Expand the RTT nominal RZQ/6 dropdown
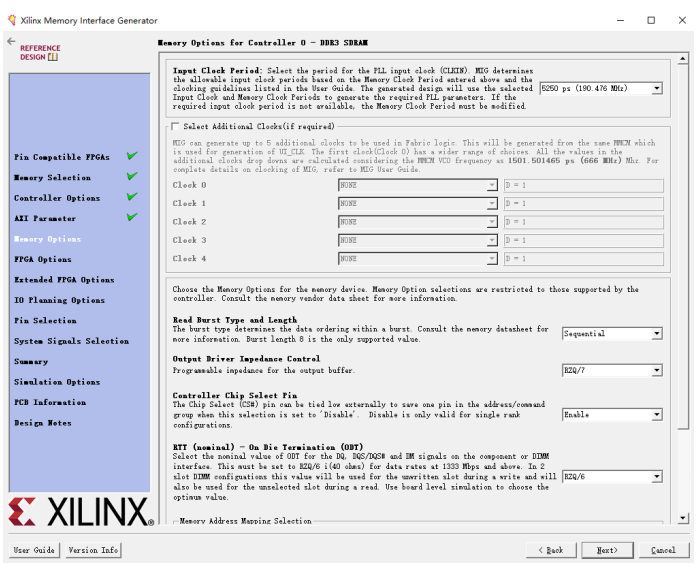 (x=612, y=477)
